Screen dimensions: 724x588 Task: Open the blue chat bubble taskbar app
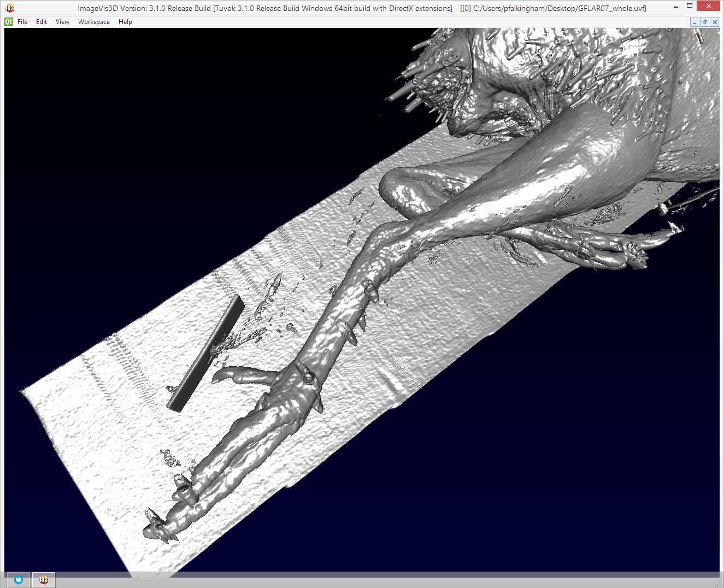[x=19, y=580]
